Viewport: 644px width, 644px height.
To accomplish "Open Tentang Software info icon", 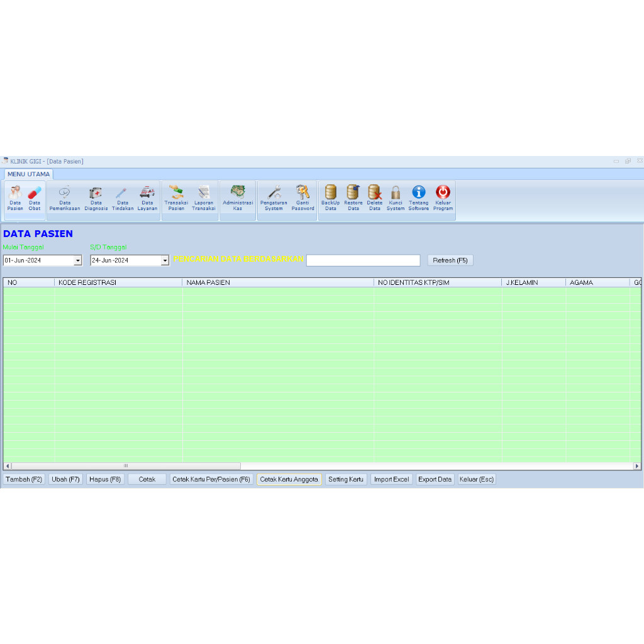I will click(x=418, y=193).
